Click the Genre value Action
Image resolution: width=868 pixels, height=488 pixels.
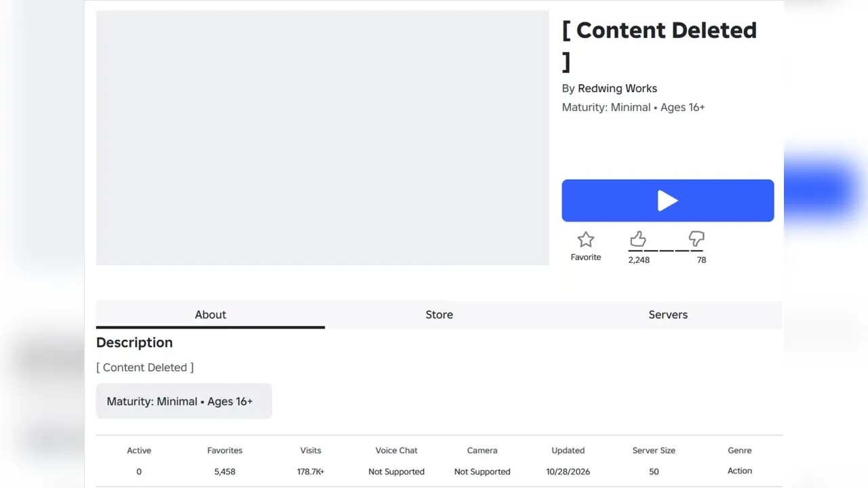tap(740, 471)
